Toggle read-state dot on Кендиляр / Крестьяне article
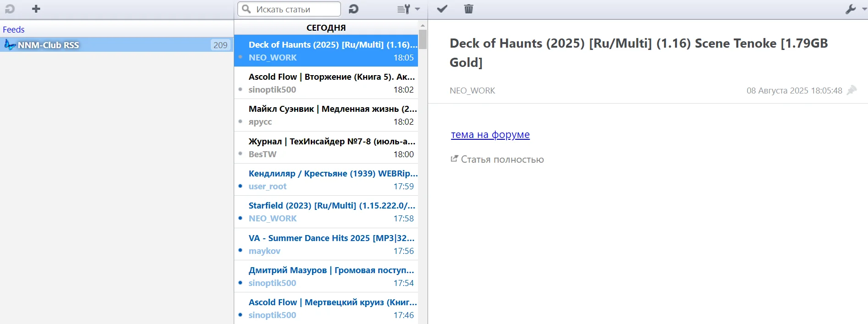Image resolution: width=868 pixels, height=324 pixels. coord(241,186)
